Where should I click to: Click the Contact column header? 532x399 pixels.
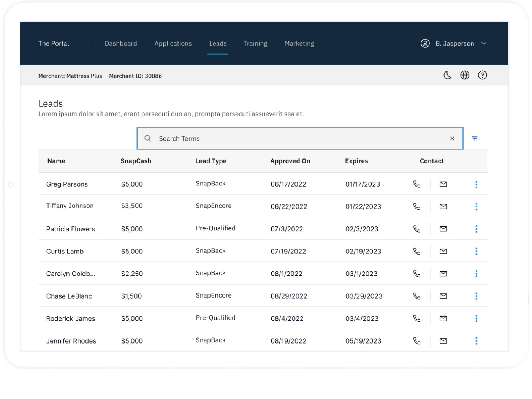[432, 161]
